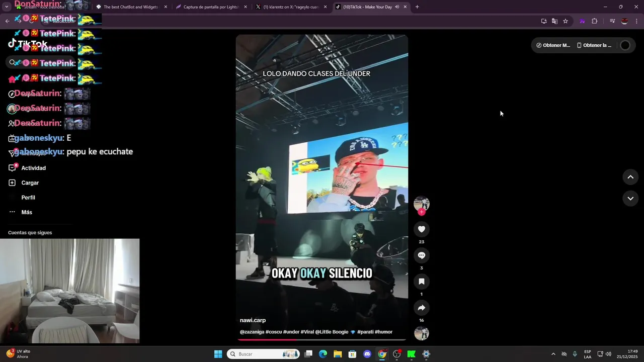Open the nawi.carp username link
644x362 pixels.
253,320
